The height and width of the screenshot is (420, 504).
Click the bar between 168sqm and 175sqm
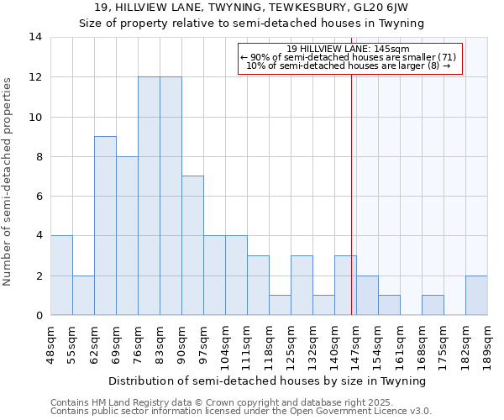pos(433,305)
